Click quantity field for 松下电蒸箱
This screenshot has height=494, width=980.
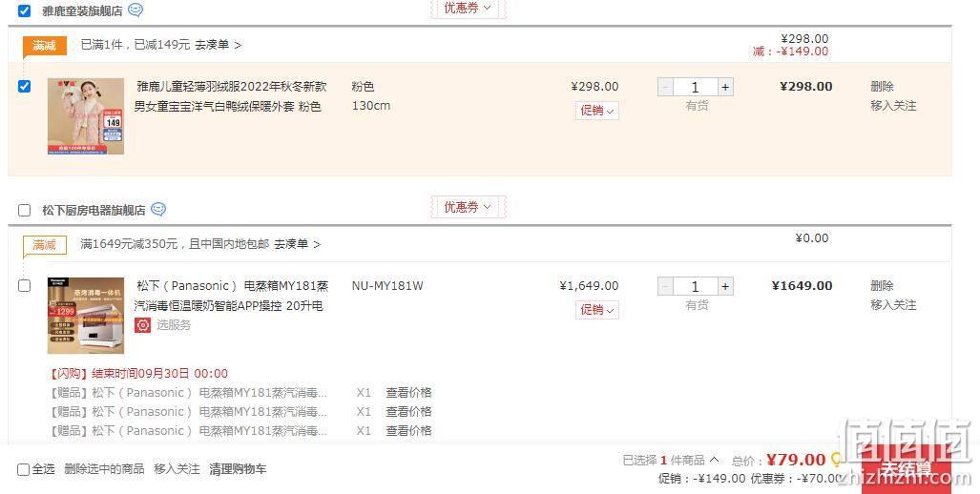pyautogui.click(x=695, y=287)
